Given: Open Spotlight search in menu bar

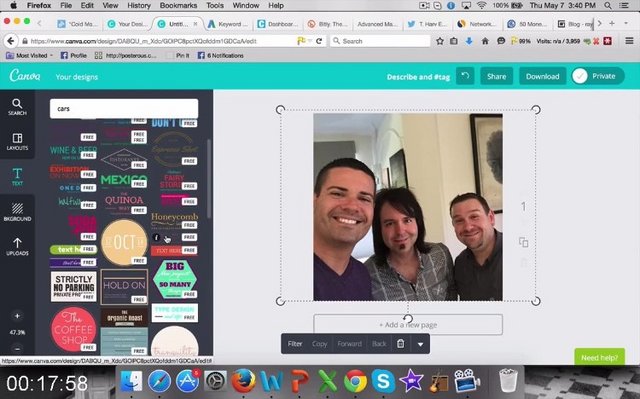Looking at the screenshot, I should tap(608, 5).
